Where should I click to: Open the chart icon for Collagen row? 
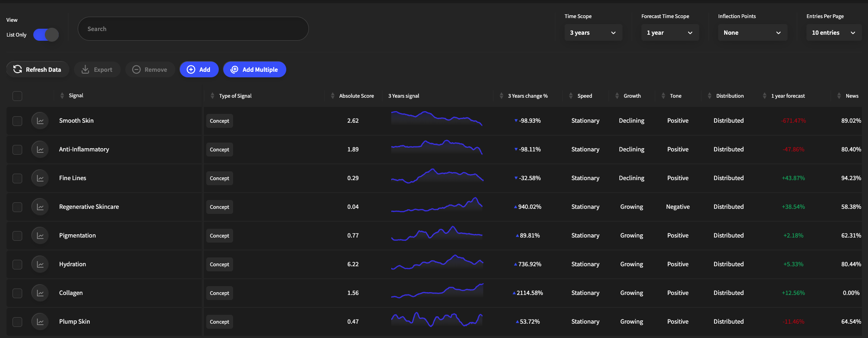[x=40, y=293]
